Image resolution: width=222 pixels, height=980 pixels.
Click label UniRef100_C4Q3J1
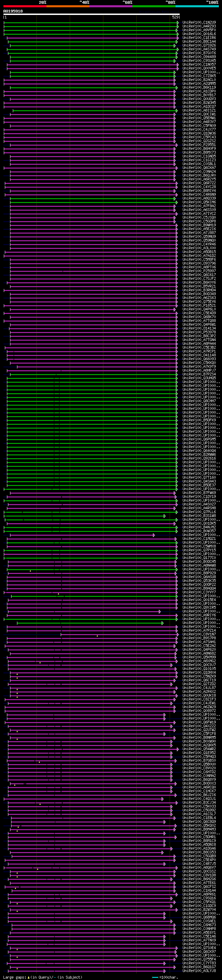(199, 799)
